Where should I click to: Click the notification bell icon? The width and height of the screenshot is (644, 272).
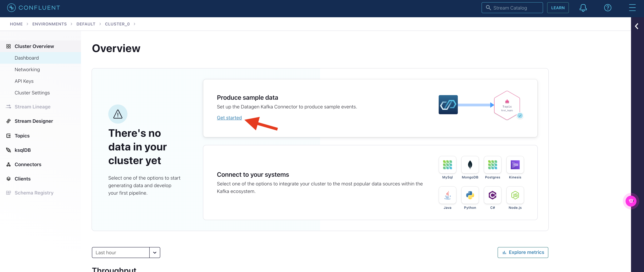coord(584,7)
